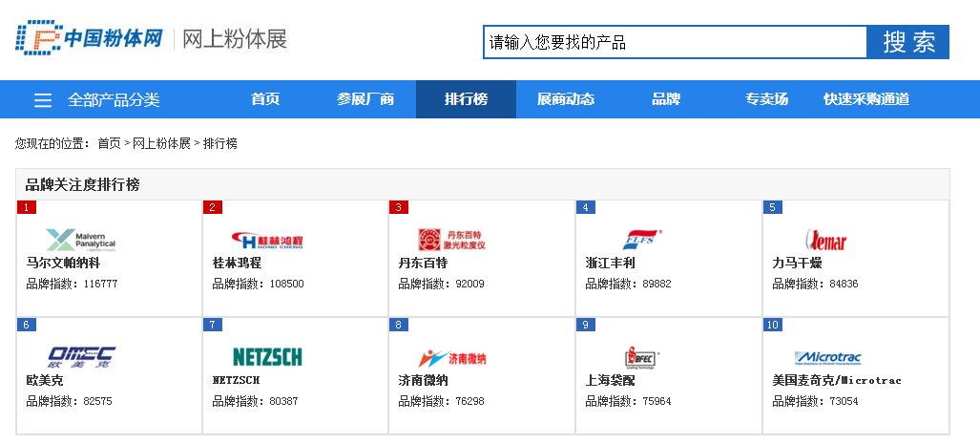Click the 中国粉体网 site logo
Viewport: 980px width, 444px height.
point(89,40)
